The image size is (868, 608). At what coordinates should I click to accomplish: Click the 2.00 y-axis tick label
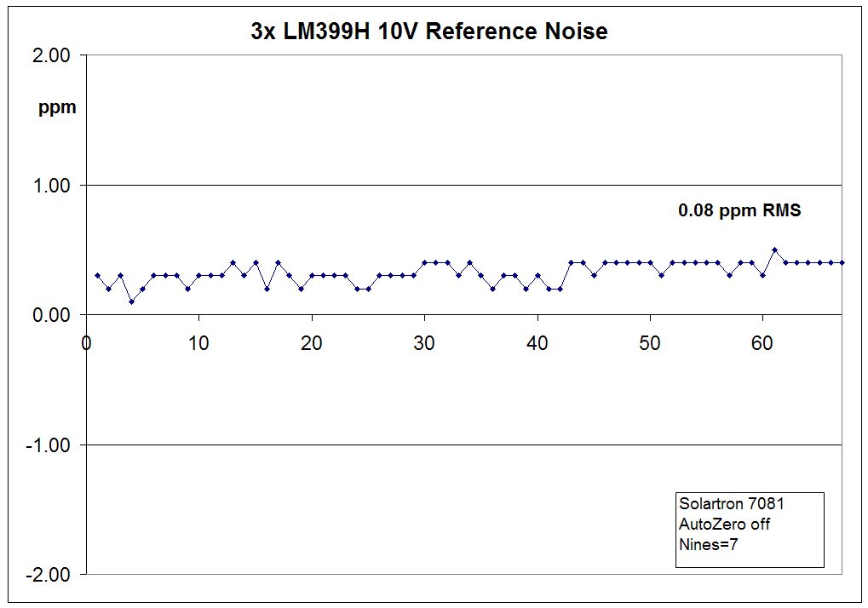[52, 55]
